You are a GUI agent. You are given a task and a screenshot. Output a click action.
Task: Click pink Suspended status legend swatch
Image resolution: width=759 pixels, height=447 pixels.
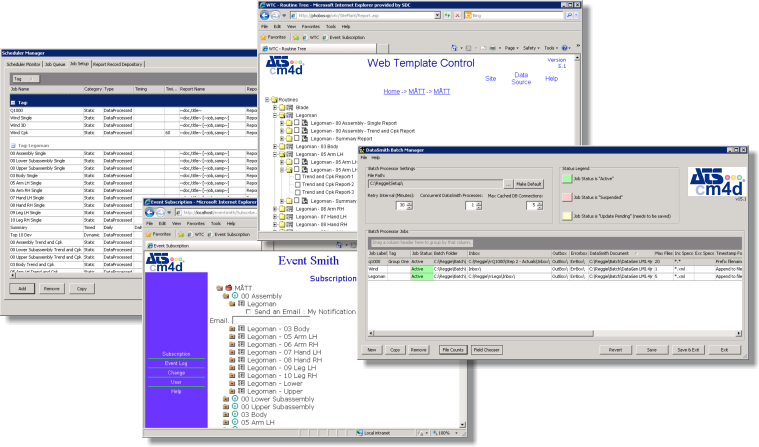567,197
